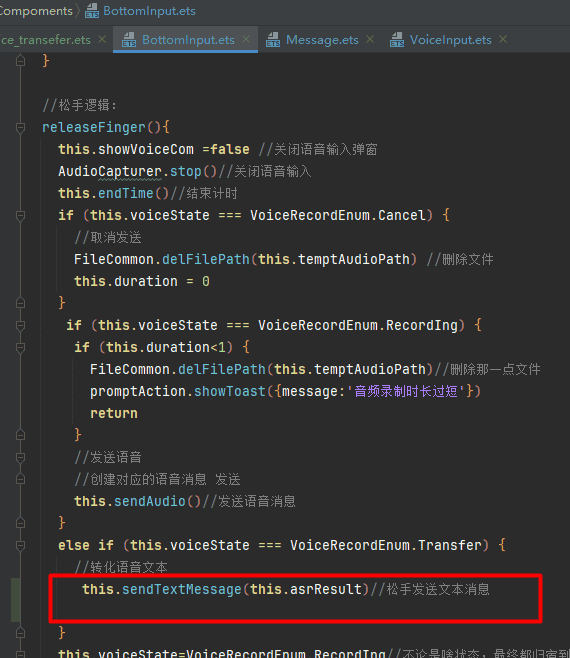Viewport: 570px width, 658px height.
Task: Open the VoiceInput.ets tab
Action: (450, 40)
